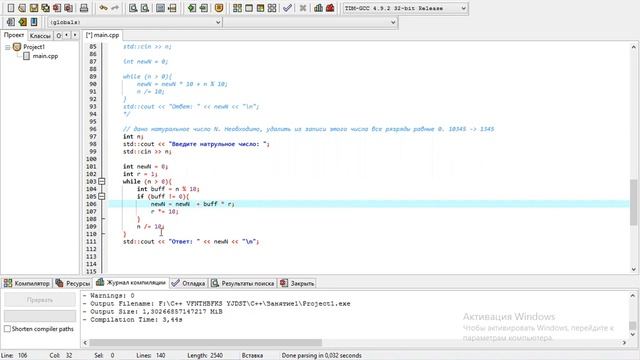
Task: Save the current file
Action: point(34,8)
